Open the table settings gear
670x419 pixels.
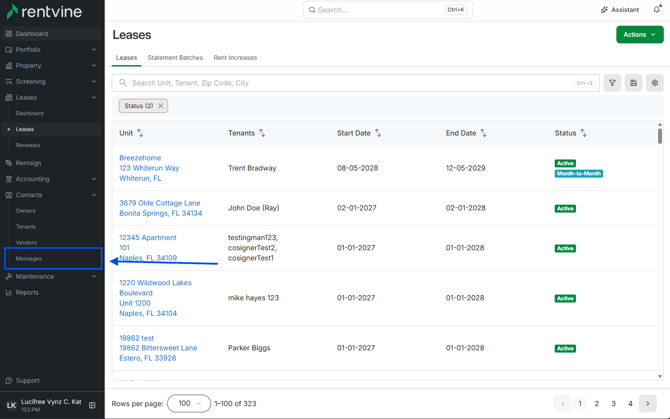coord(655,83)
